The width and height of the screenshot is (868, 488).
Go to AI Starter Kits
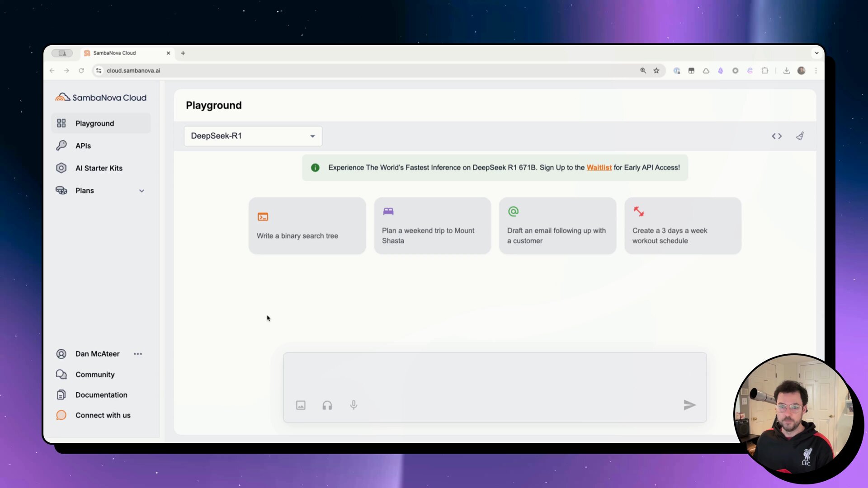click(99, 168)
